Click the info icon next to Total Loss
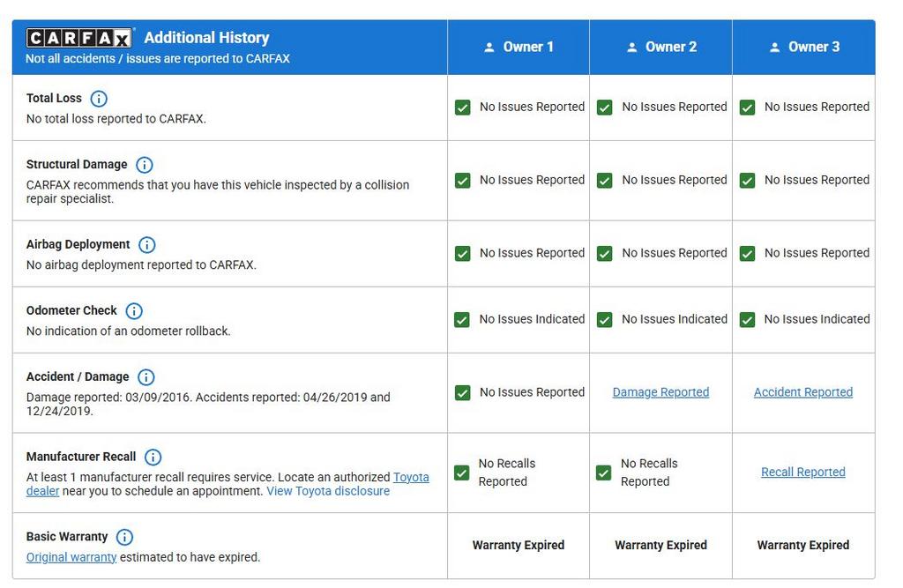903x588 pixels. 99,99
